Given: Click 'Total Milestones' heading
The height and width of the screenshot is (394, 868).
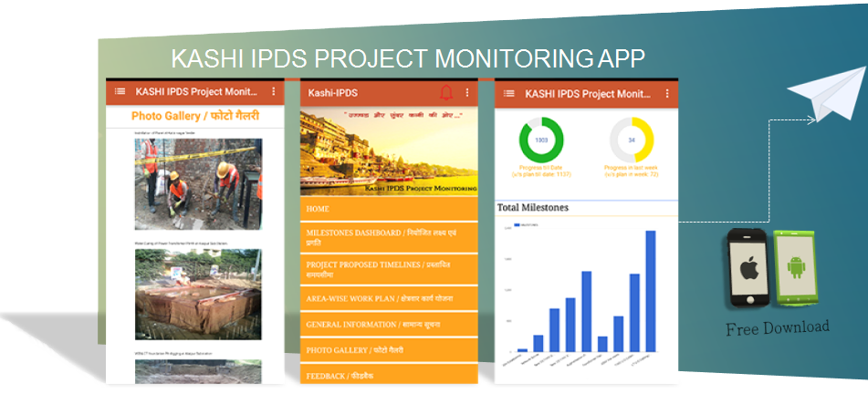Looking at the screenshot, I should point(532,208).
